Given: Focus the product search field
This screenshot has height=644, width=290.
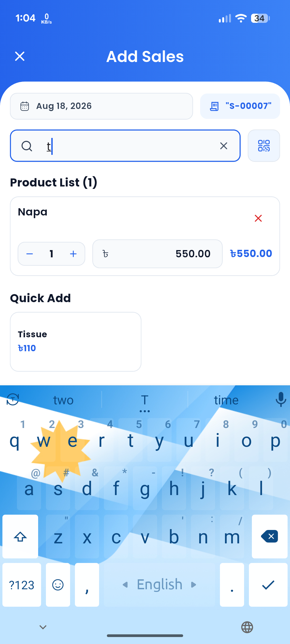Looking at the screenshot, I should click(125, 146).
